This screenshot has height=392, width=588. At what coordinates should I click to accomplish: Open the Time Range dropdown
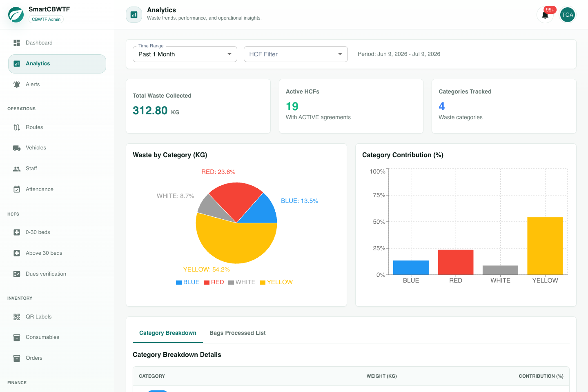click(185, 54)
